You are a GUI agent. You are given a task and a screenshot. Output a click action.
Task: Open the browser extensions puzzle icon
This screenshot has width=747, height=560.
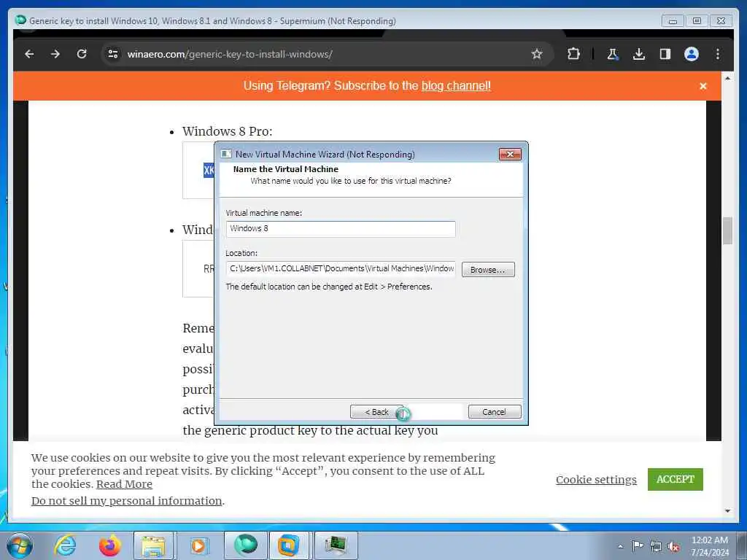point(573,54)
